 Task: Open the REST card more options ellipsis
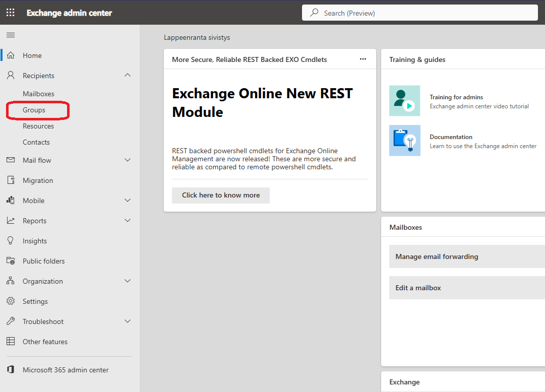pos(363,59)
